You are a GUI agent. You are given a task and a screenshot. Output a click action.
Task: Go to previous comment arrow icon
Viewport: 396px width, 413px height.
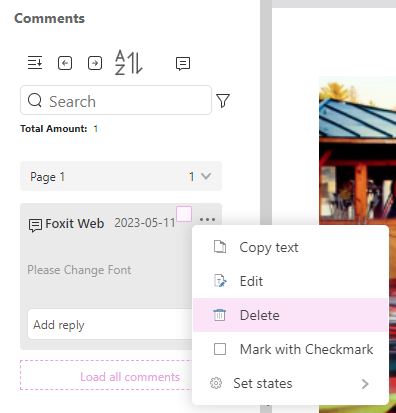click(x=65, y=63)
